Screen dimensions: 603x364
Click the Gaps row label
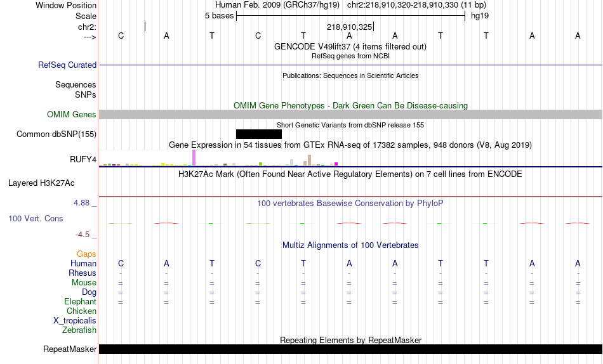click(x=86, y=254)
